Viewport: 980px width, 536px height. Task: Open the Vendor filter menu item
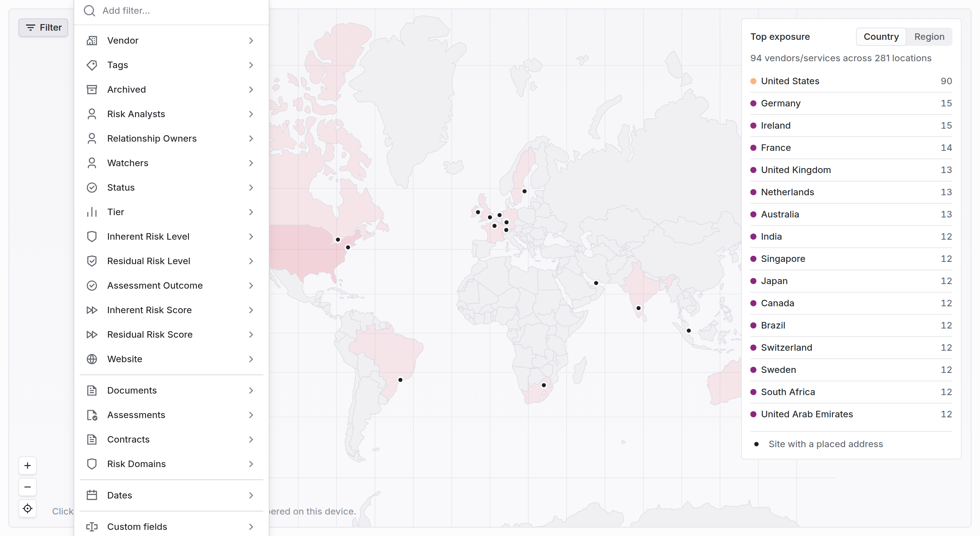(x=171, y=41)
